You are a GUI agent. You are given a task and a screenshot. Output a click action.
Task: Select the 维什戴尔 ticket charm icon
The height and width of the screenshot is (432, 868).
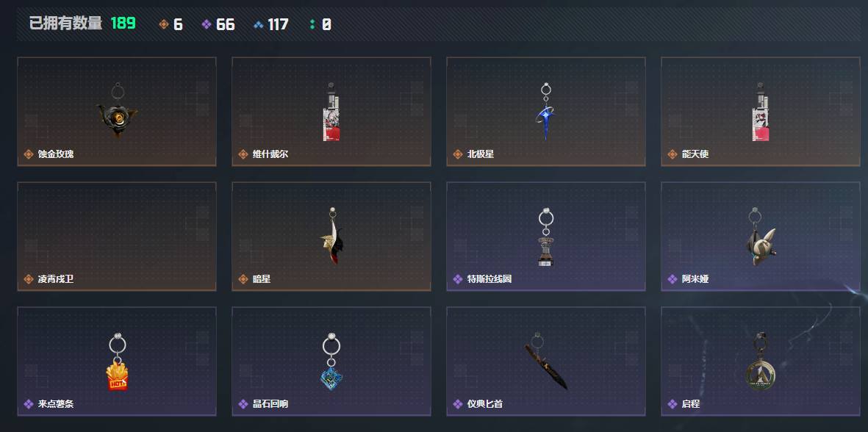331,112
